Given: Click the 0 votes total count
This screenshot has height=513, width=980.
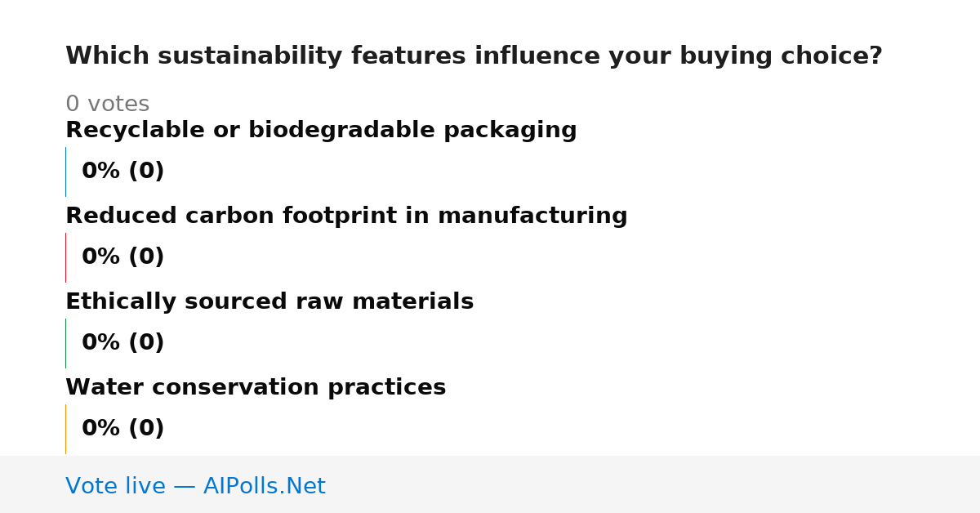Looking at the screenshot, I should [x=107, y=105].
